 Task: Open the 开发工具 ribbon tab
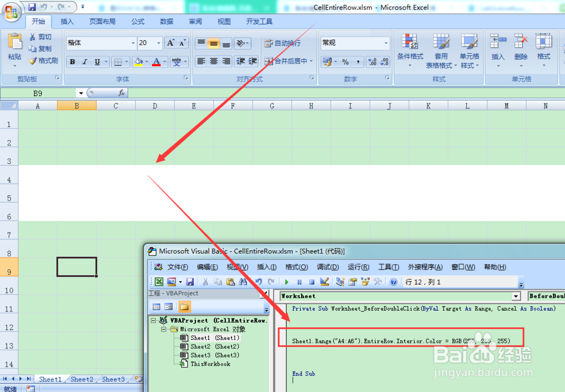click(259, 21)
